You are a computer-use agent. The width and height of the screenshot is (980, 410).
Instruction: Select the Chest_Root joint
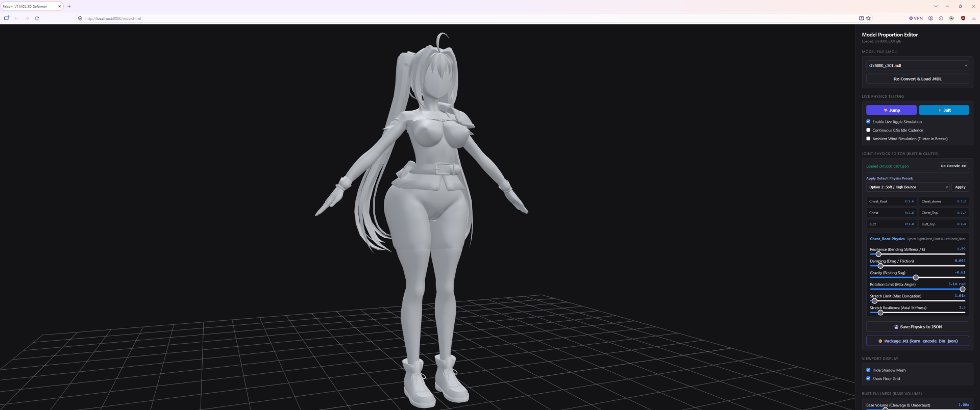[x=891, y=201]
